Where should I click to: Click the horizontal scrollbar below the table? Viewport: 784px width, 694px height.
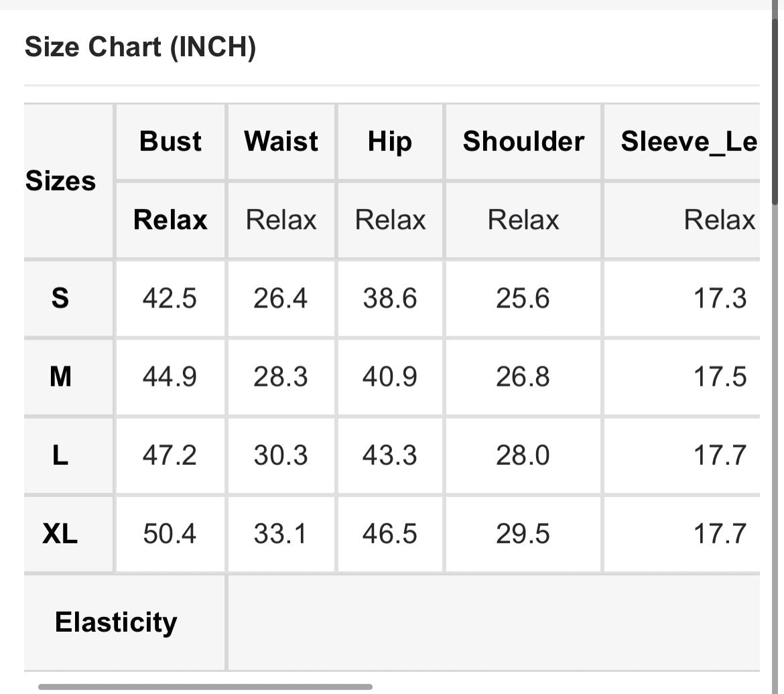(x=205, y=687)
